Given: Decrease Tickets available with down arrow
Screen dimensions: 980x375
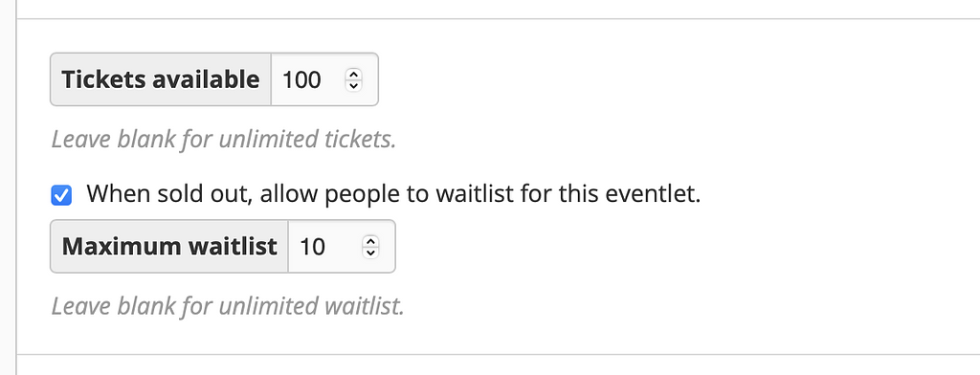Looking at the screenshot, I should 354,85.
